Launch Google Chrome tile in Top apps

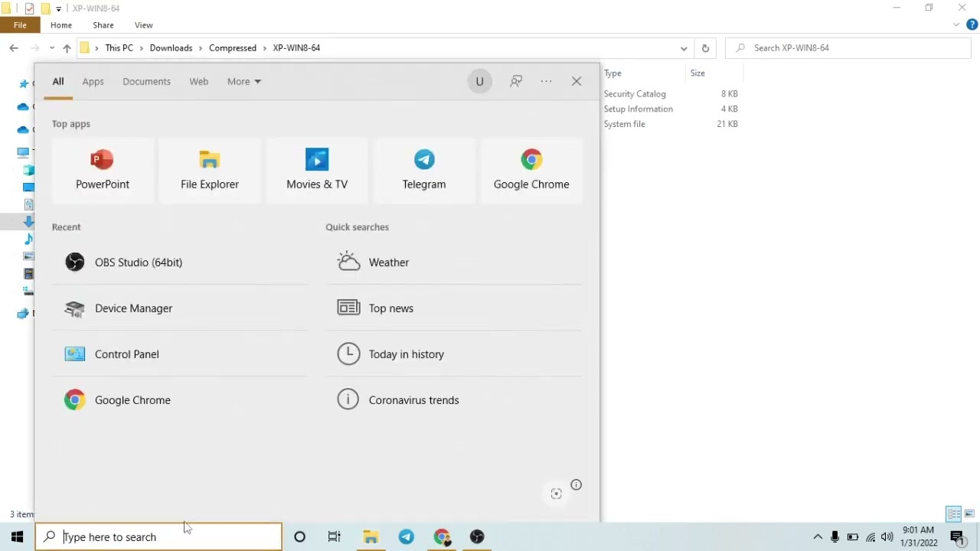click(x=531, y=170)
